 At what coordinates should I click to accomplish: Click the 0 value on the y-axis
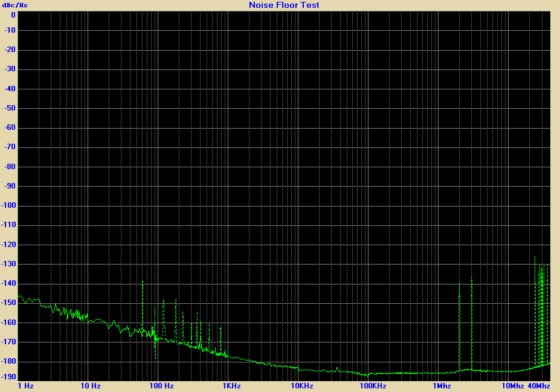point(13,15)
